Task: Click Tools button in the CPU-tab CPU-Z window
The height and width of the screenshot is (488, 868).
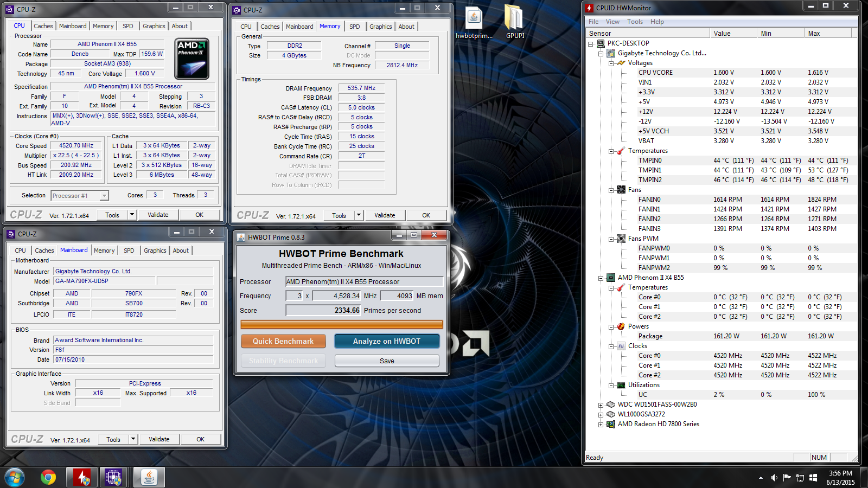Action: pos(112,215)
